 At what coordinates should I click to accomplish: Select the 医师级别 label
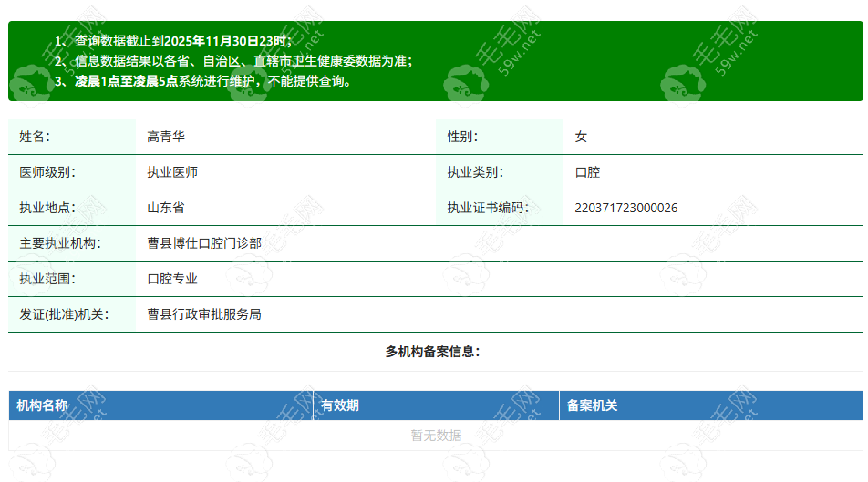[47, 172]
